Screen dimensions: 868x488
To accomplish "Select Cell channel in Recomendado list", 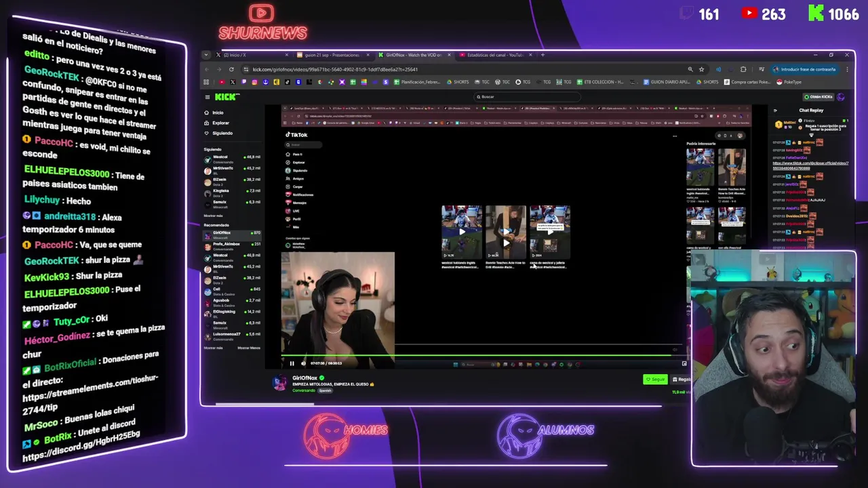I will coord(233,291).
